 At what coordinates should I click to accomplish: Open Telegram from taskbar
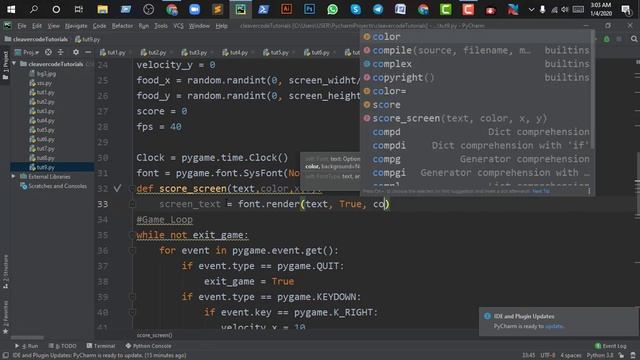coord(378,9)
